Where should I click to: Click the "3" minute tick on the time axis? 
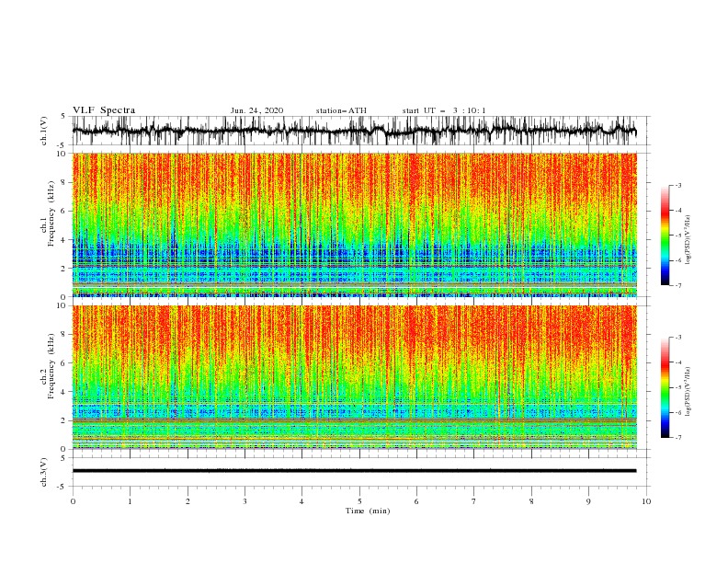pyautogui.click(x=245, y=501)
